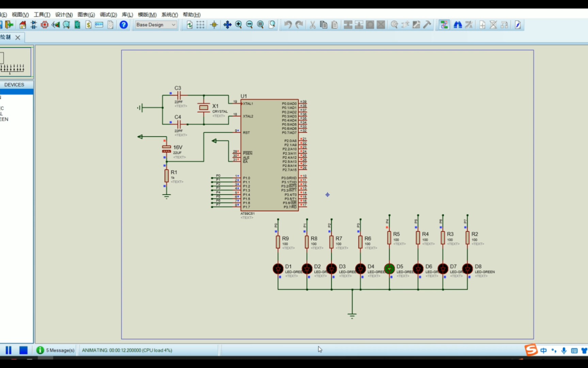The image size is (588, 368).
Task: Open the 调试(D) debug menu
Action: [108, 15]
